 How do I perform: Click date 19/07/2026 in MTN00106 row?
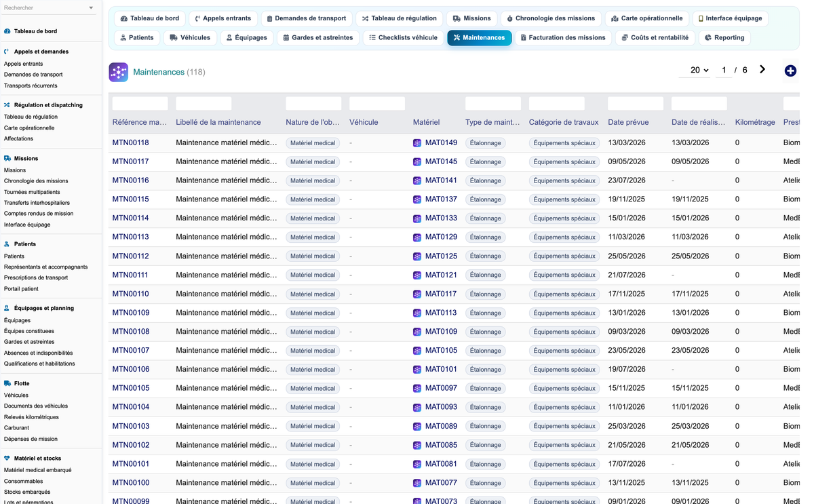tap(627, 370)
